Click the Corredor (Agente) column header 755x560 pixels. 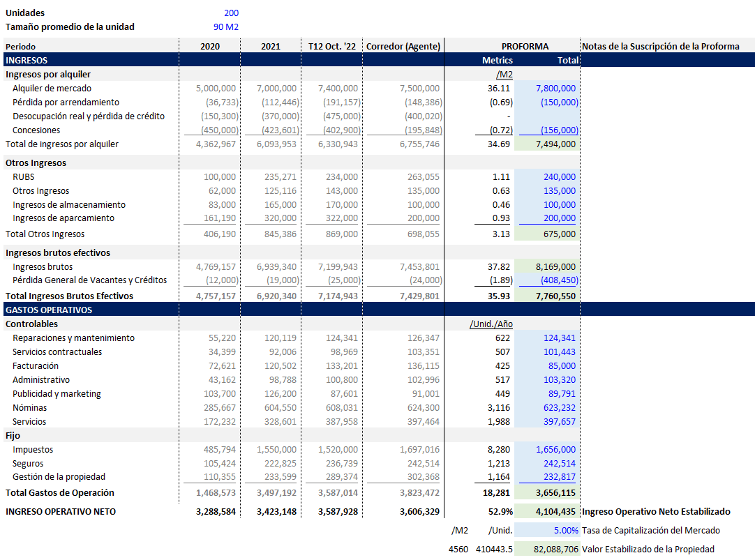[403, 47]
